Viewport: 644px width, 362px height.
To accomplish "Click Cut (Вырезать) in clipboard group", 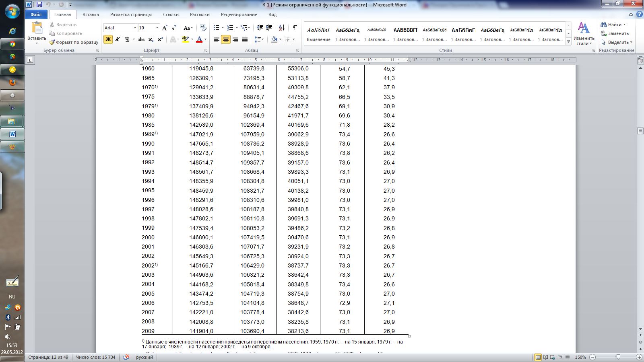I will click(63, 25).
